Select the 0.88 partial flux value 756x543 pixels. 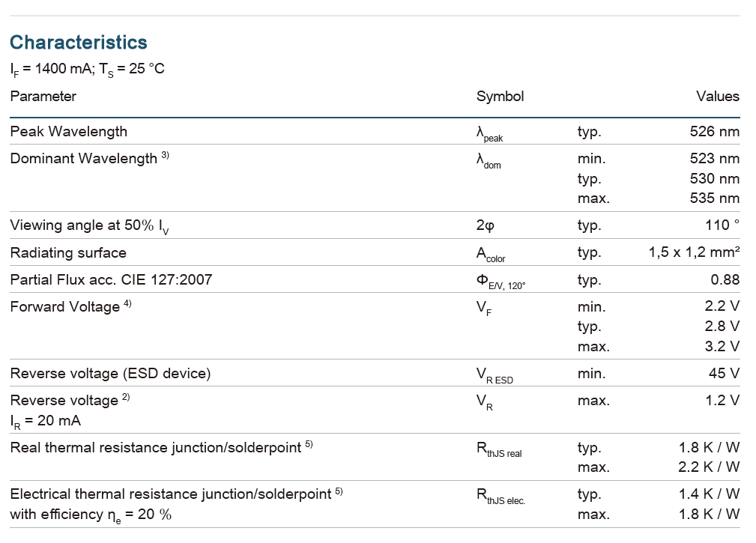coord(725,280)
